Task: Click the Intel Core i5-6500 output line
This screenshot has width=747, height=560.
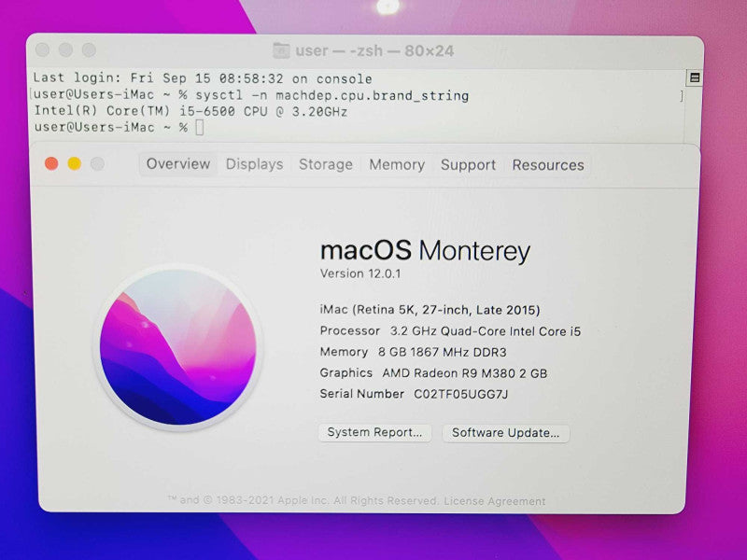Action: click(x=190, y=111)
